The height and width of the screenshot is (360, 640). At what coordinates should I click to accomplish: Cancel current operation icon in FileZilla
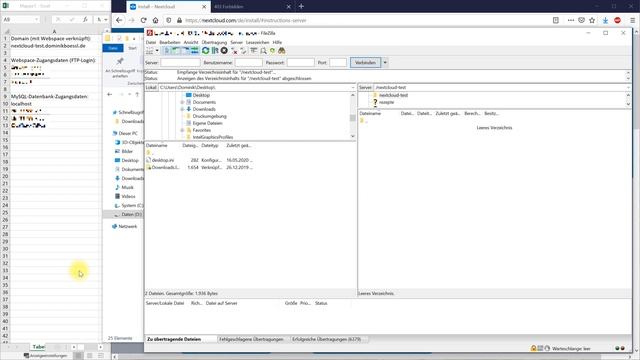coord(224,51)
